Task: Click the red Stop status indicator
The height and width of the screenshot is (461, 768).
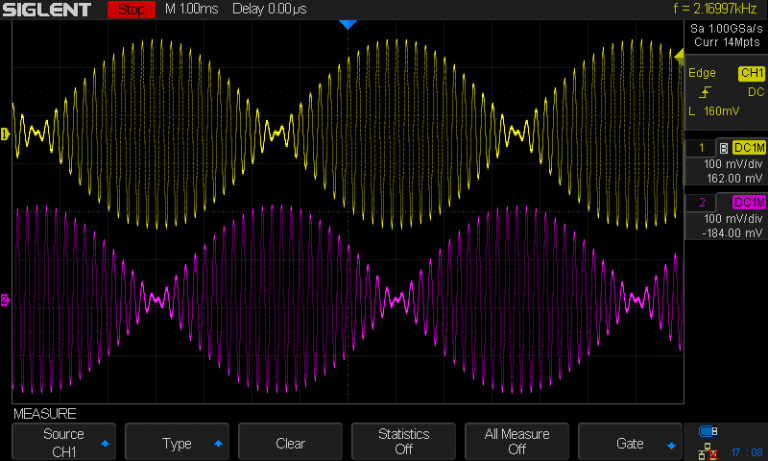Action: coord(130,10)
